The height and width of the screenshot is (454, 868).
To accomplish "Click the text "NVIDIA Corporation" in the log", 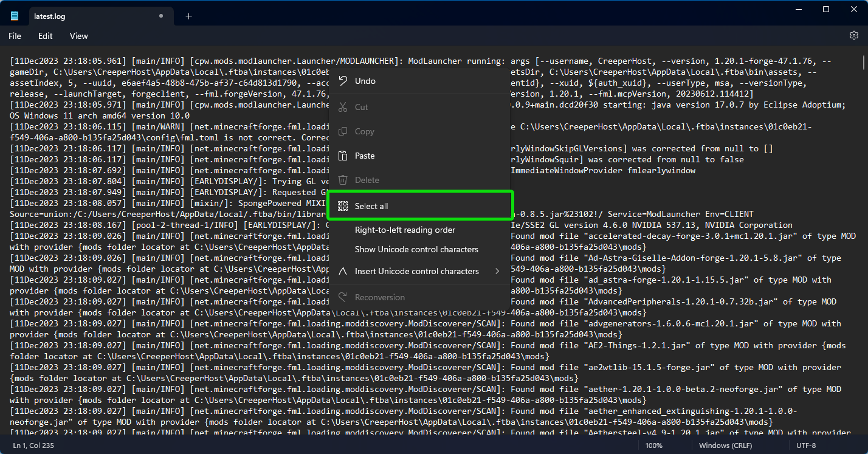I will (749, 225).
